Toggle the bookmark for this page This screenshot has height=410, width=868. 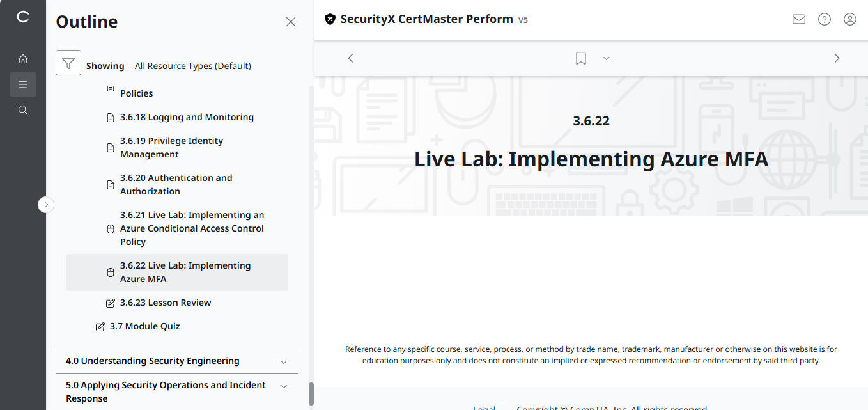(580, 58)
